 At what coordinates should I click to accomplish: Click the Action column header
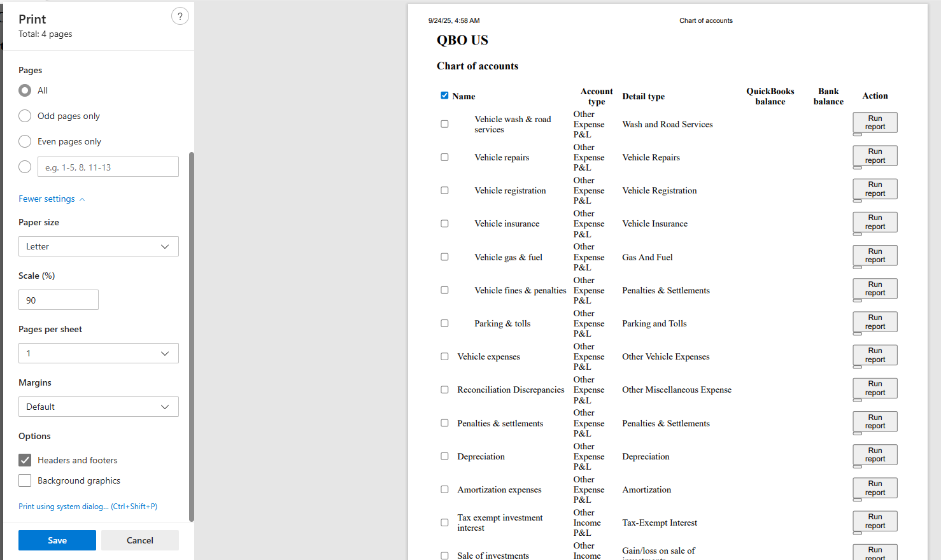pyautogui.click(x=875, y=95)
